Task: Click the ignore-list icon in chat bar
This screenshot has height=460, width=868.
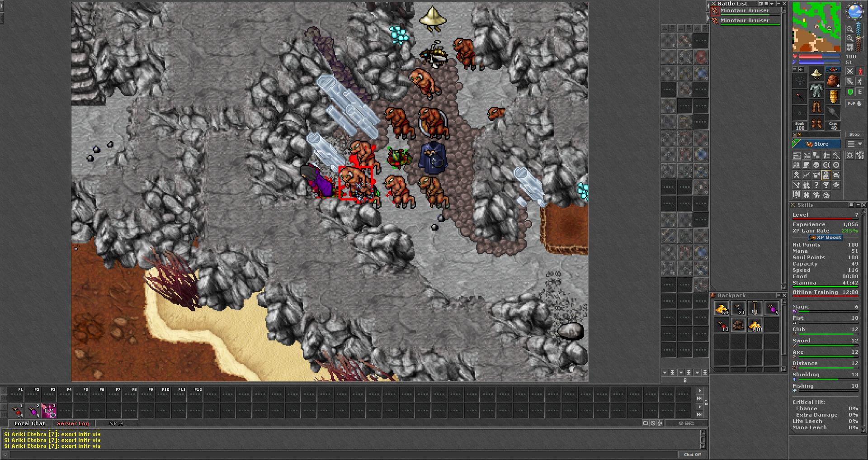Action: (653, 423)
